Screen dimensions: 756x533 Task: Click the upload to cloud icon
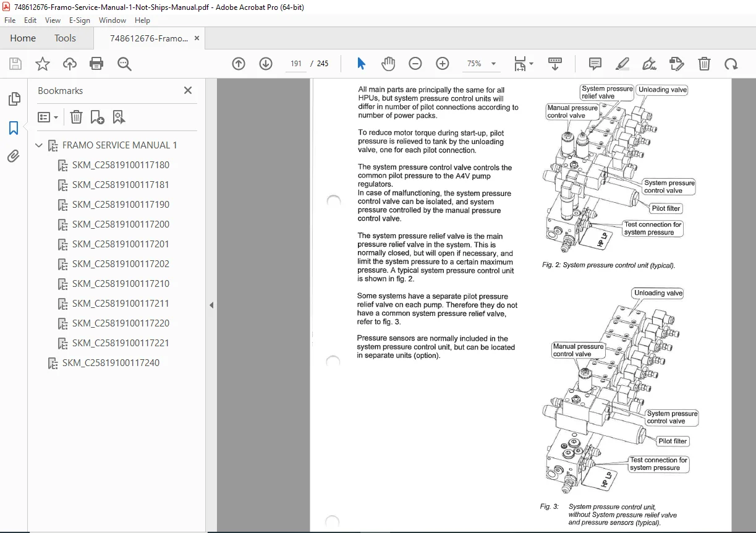70,64
